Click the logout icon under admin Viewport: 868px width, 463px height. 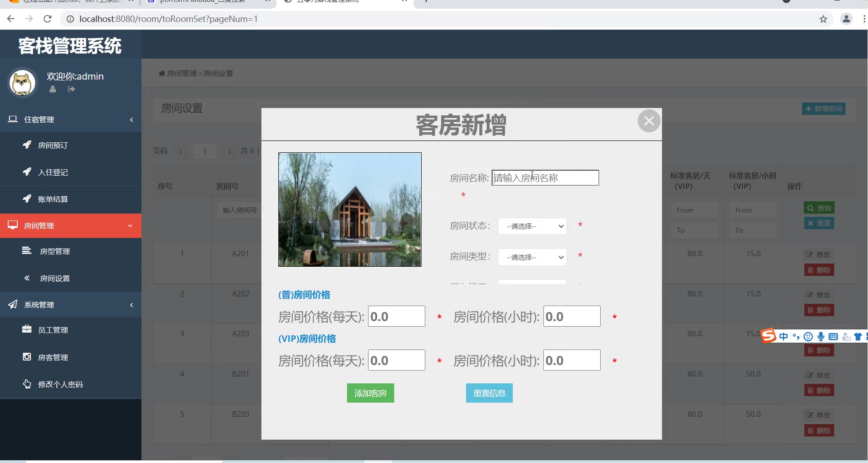coord(71,89)
